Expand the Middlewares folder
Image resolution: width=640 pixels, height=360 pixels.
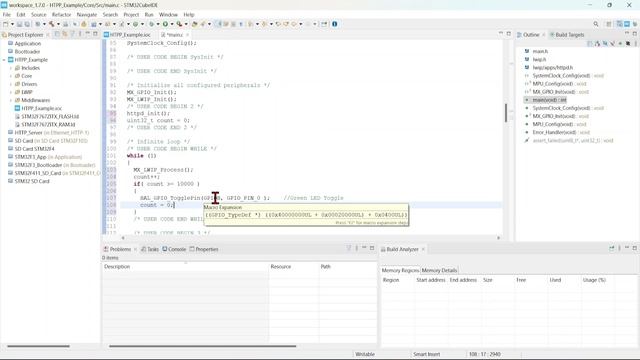point(11,100)
